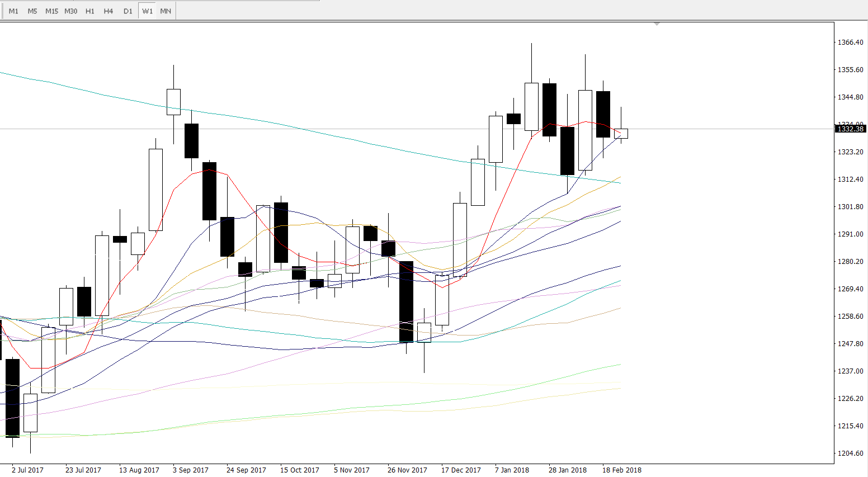Click the M30 timeframe button

70,11
